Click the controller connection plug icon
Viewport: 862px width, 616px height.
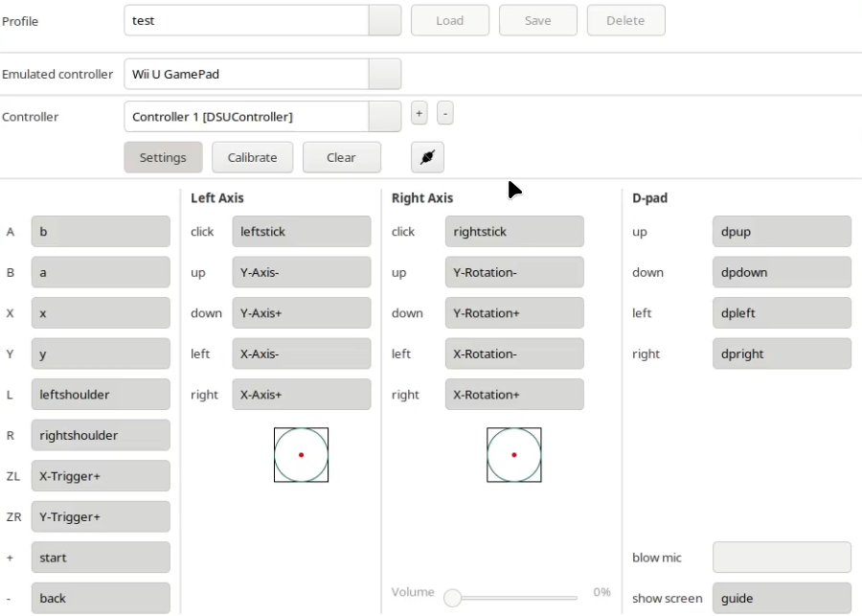pyautogui.click(x=427, y=157)
